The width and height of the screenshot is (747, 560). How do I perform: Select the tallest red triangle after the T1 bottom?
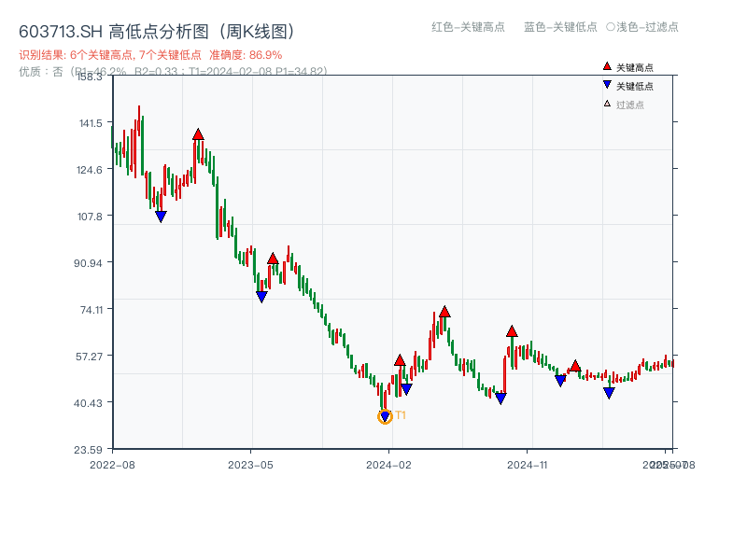click(x=444, y=311)
